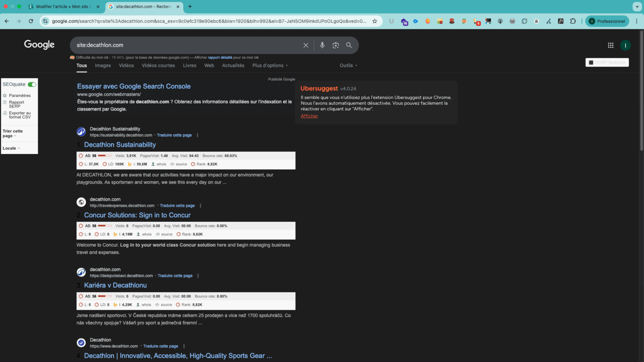644x362 pixels.
Task: Click source in Decathlon Sustainability SEOquake bar
Action: (x=179, y=164)
